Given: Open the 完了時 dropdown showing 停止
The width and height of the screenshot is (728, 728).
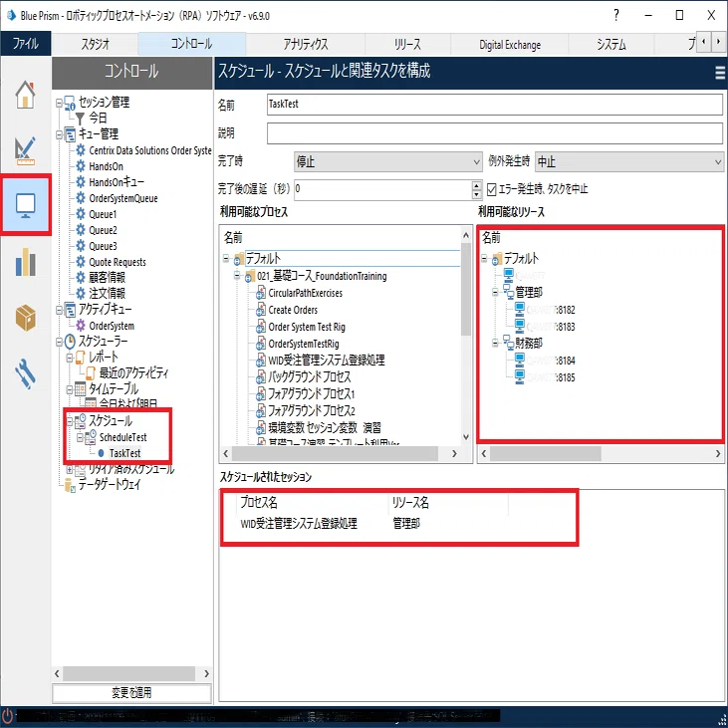Looking at the screenshot, I should [x=388, y=162].
